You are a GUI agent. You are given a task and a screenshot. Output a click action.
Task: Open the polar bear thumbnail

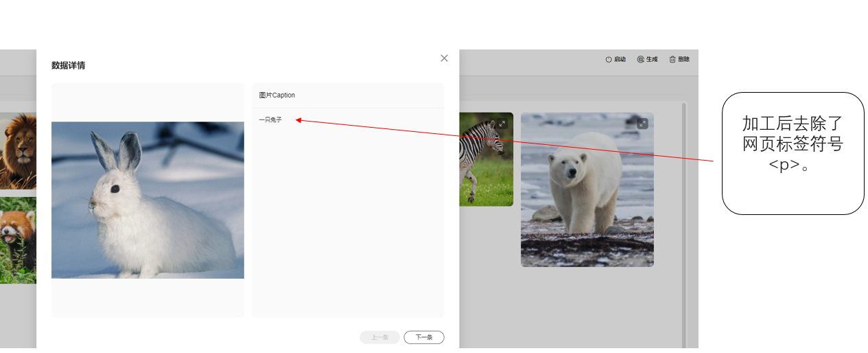587,190
